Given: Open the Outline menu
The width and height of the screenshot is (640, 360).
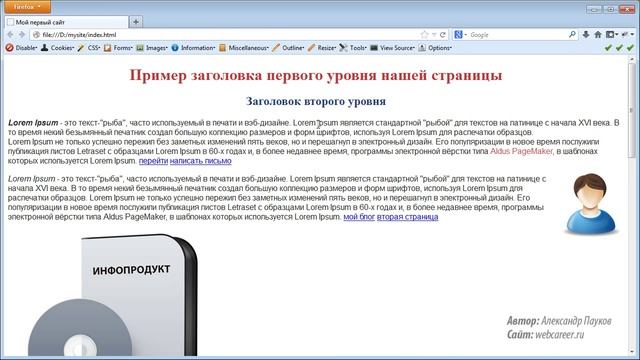Looking at the screenshot, I should tap(293, 48).
